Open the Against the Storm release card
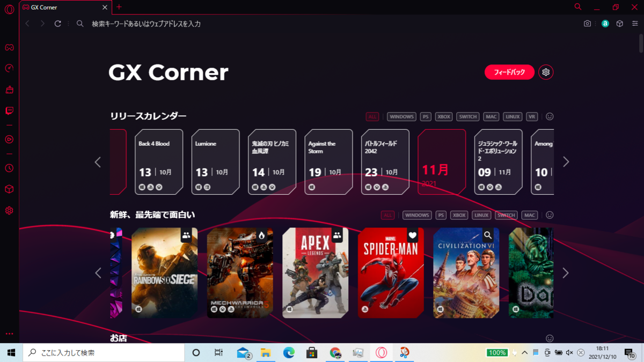This screenshot has height=362, width=644. tap(329, 162)
